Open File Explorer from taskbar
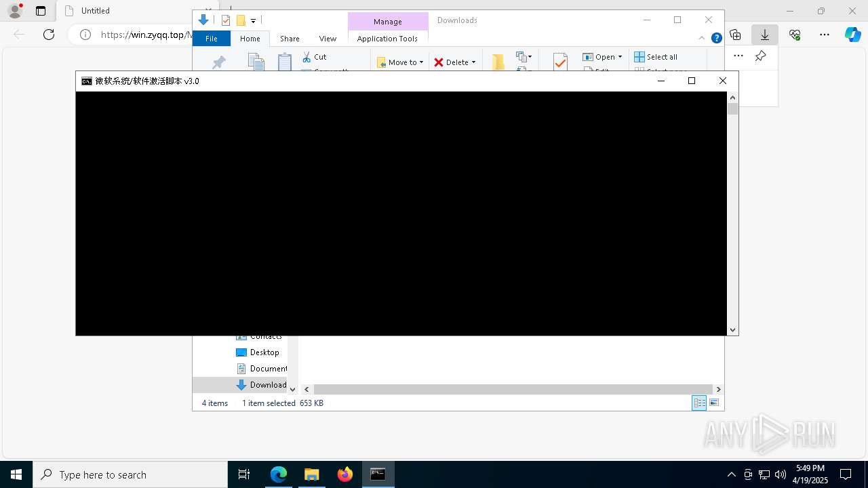Image resolution: width=868 pixels, height=488 pixels. click(311, 474)
